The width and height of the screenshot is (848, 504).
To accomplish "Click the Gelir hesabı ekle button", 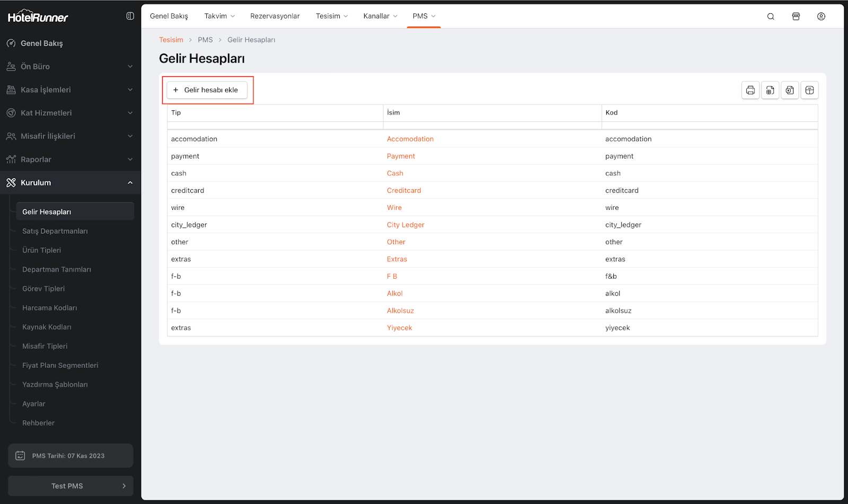I will pos(207,90).
